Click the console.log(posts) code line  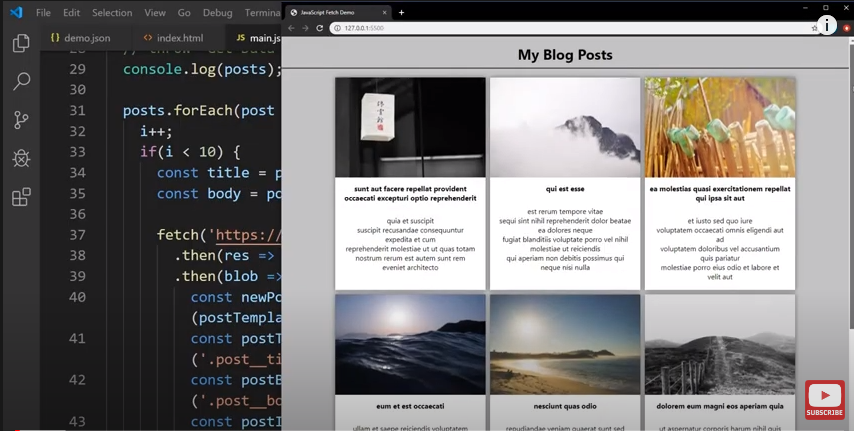[202, 69]
